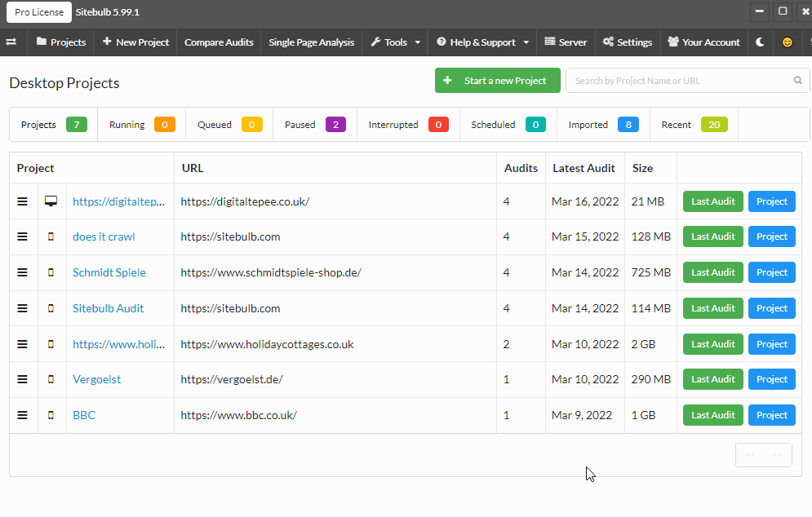Click mobile device icon in holidaycottages row
Image resolution: width=812 pixels, height=517 pixels.
pos(51,344)
